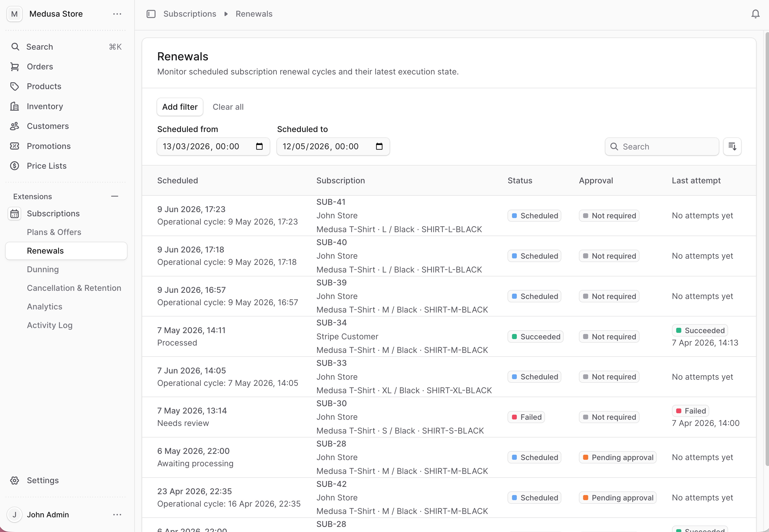Open Settings gear icon

coord(14,480)
